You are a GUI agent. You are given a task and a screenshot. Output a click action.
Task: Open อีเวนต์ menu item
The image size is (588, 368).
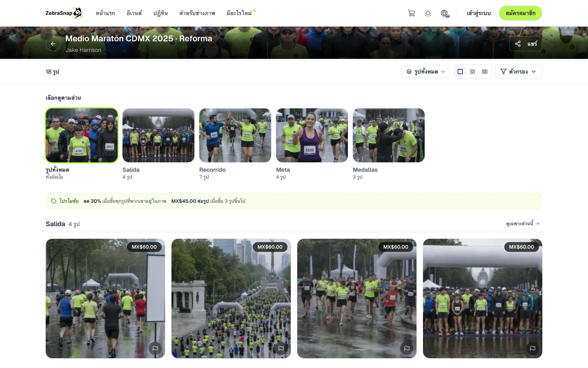[134, 13]
